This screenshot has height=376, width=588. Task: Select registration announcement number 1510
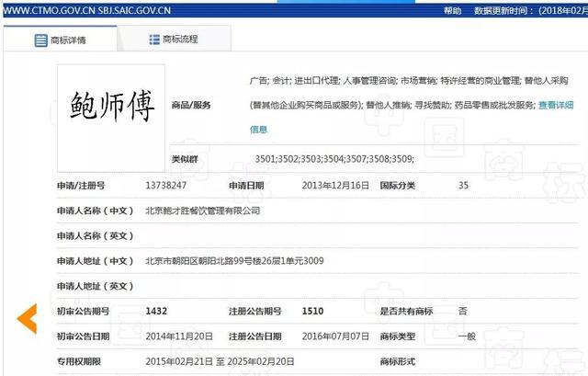click(x=312, y=311)
